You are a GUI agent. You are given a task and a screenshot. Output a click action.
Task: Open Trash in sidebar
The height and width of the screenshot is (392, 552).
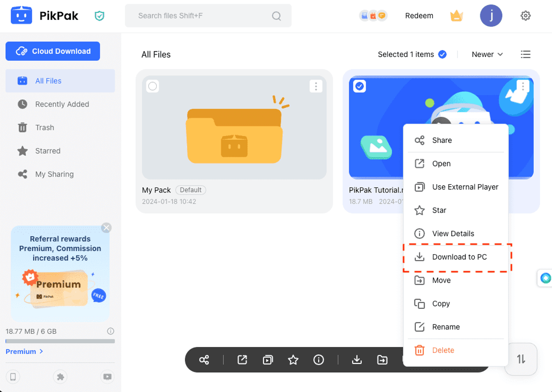60,128
